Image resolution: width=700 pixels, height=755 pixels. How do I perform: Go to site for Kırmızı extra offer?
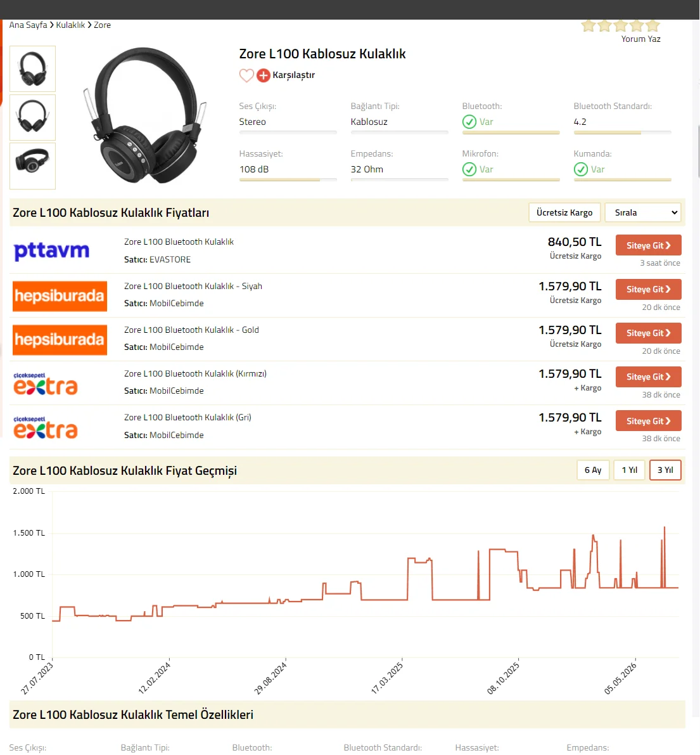pos(649,377)
